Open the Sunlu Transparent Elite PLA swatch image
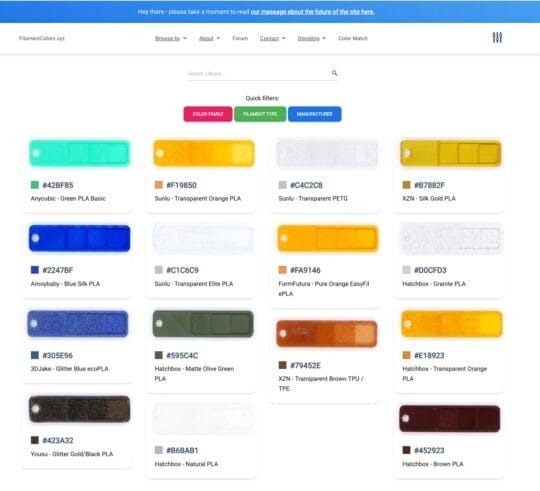 point(204,238)
